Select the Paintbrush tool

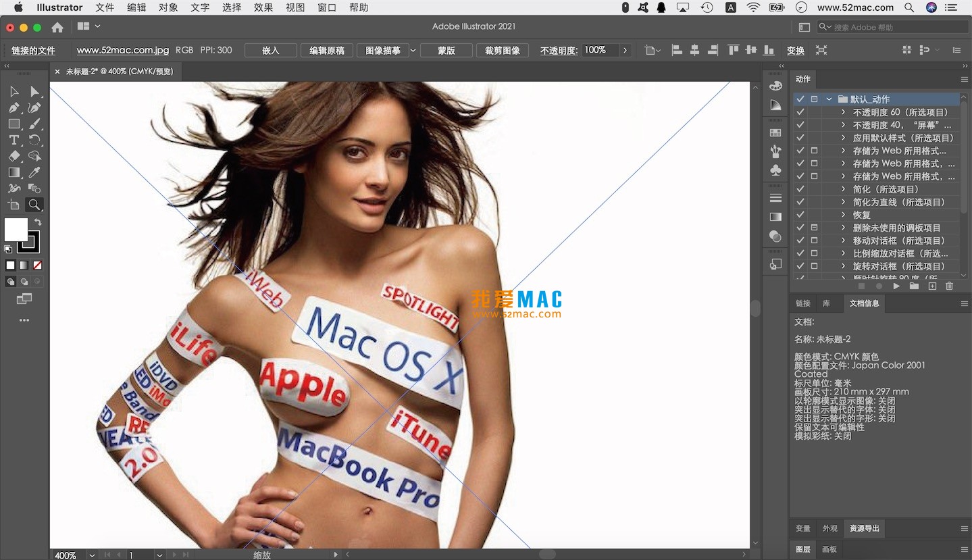click(34, 124)
